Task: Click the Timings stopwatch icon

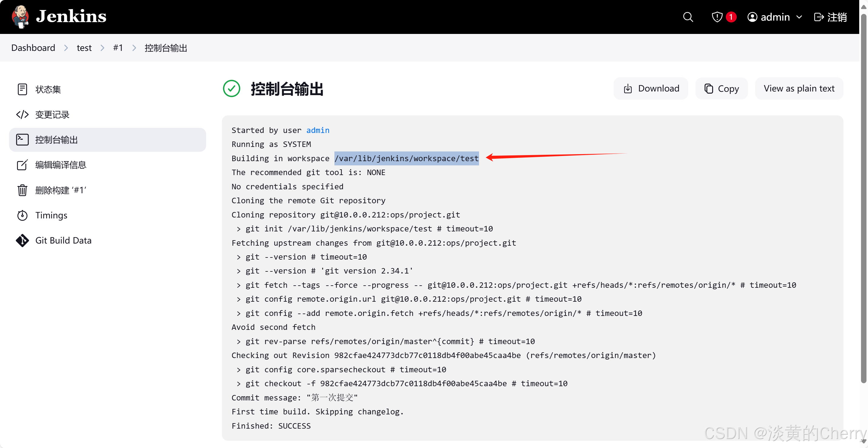Action: 22,215
